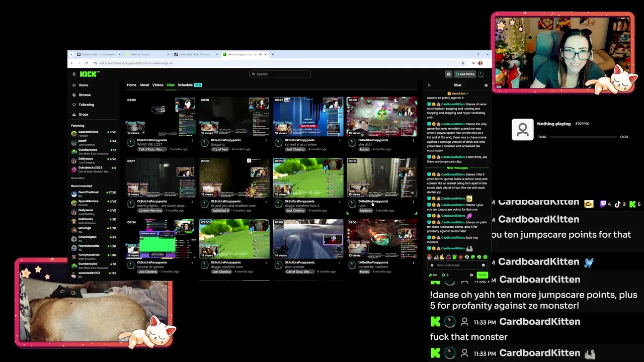Expand Show More in the sidebar
The width and height of the screenshot is (644, 362).
pyautogui.click(x=78, y=178)
